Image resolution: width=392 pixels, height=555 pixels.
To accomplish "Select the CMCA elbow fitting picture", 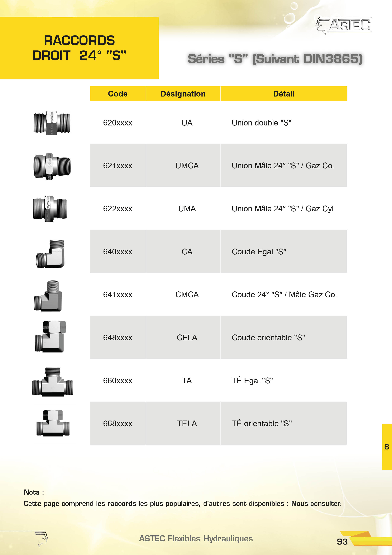I will [48, 296].
